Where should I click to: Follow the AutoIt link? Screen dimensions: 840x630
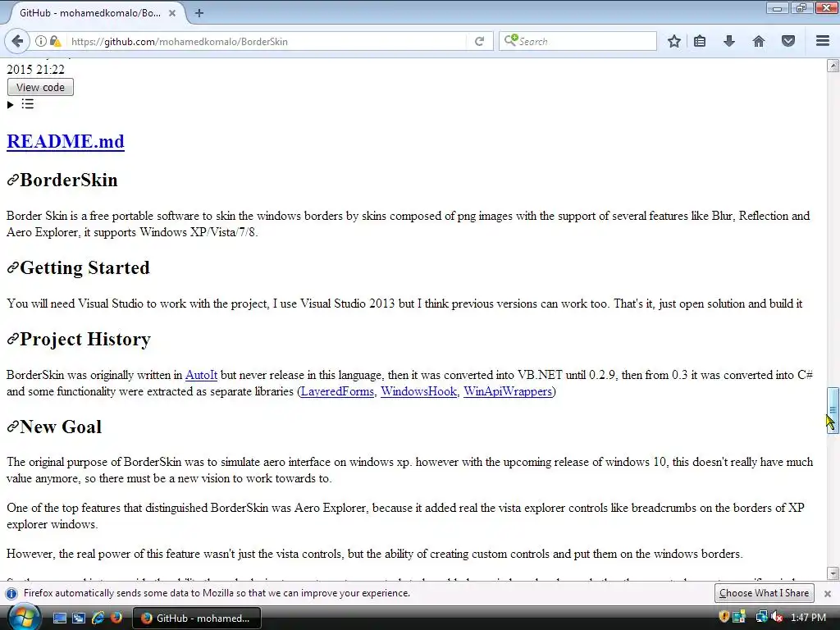[x=201, y=375]
